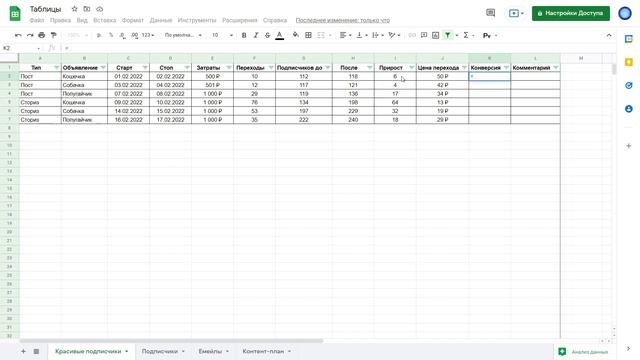Open Contacts in side panel

(629, 109)
